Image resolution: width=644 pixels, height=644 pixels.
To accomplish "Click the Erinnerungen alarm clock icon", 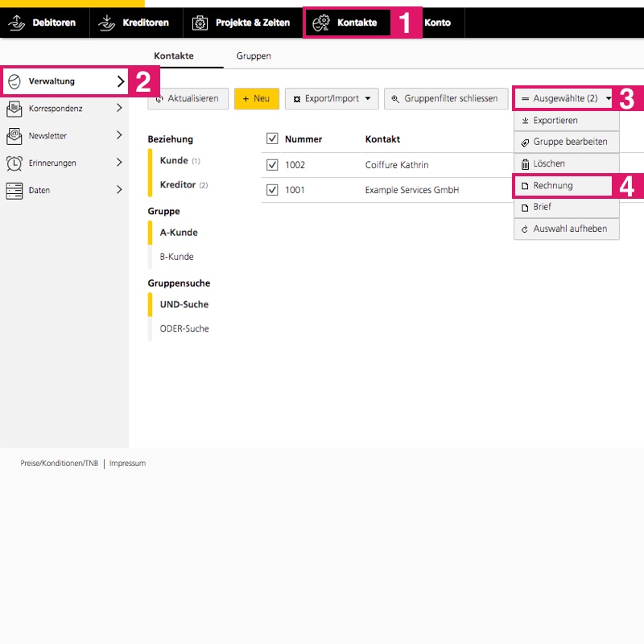I will click(14, 163).
